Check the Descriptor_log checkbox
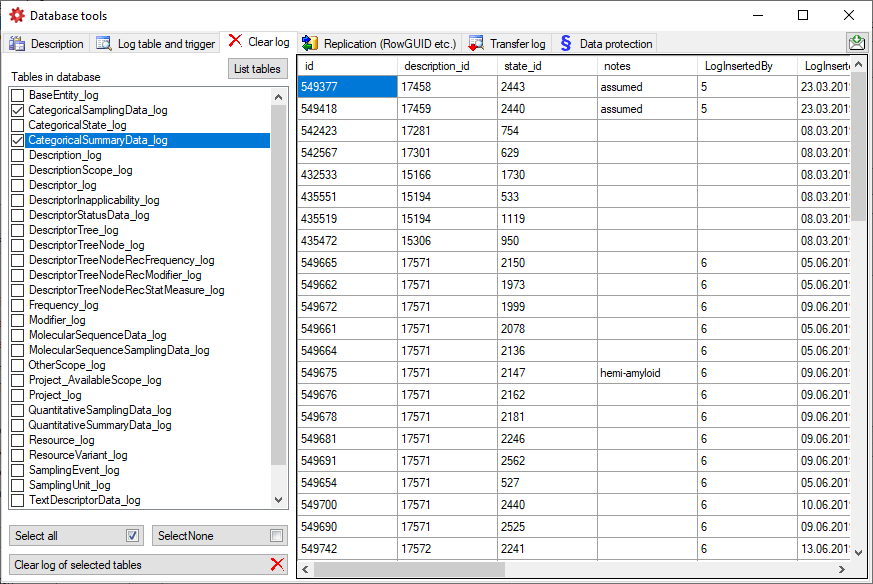The image size is (873, 584). 18,185
